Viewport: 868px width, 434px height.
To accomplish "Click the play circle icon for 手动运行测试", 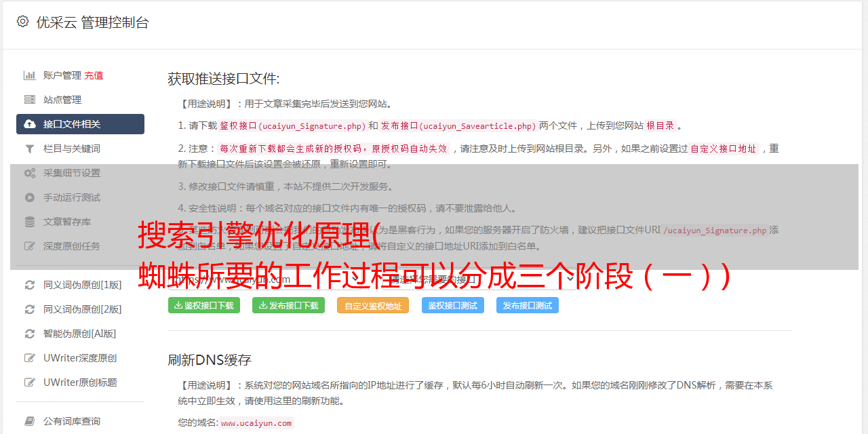I will point(30,197).
